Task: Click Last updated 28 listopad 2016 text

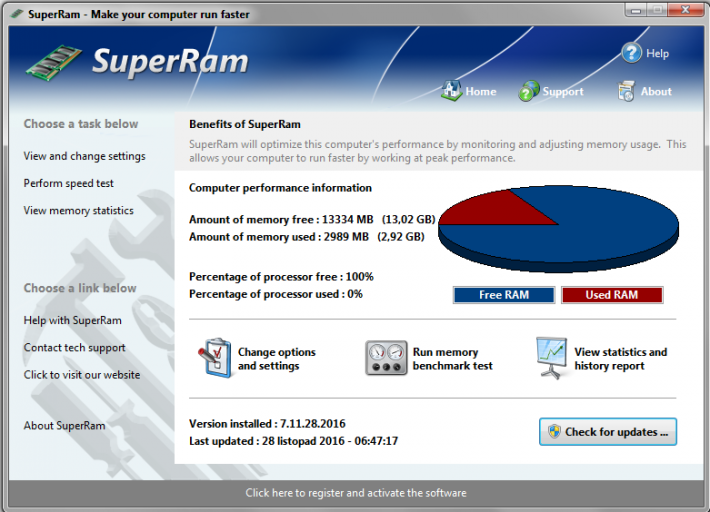Action: tap(293, 441)
